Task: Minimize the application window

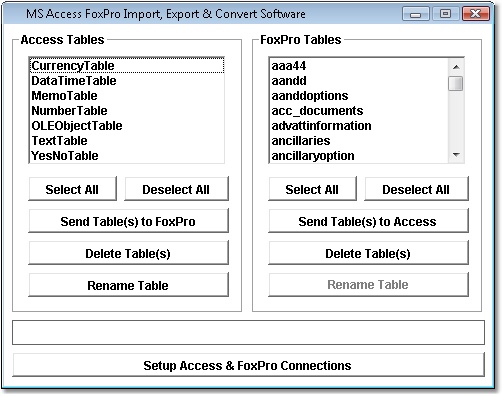Action: click(415, 14)
